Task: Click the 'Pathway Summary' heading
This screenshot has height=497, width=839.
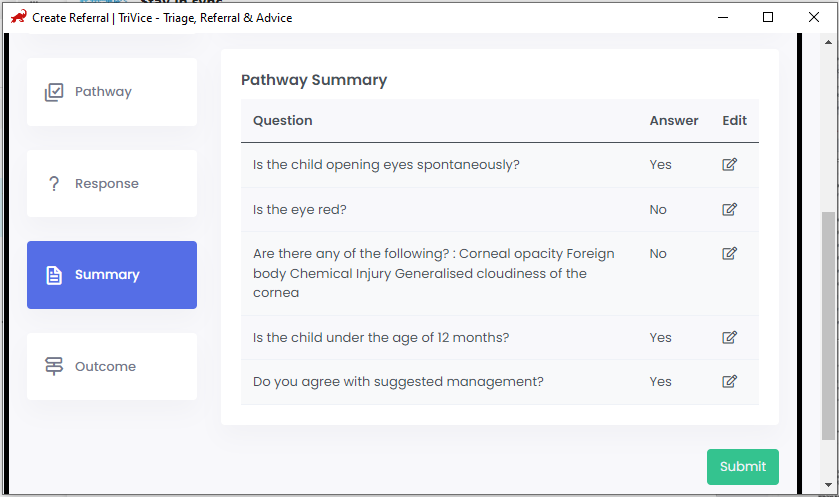Action: click(x=314, y=80)
